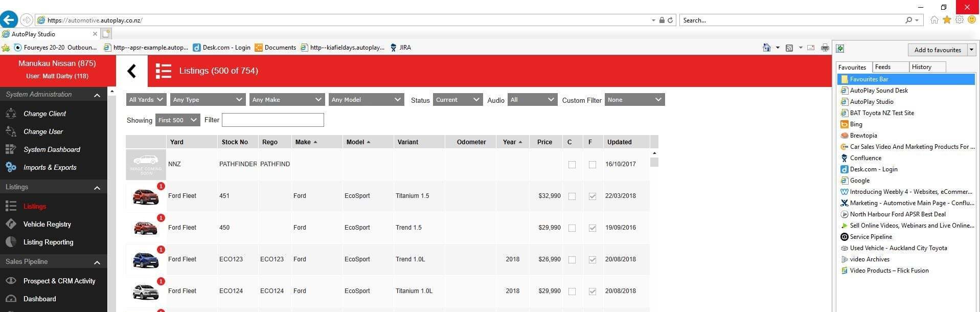980x312 pixels.
Task: Select the Favourites tab
Action: (853, 67)
